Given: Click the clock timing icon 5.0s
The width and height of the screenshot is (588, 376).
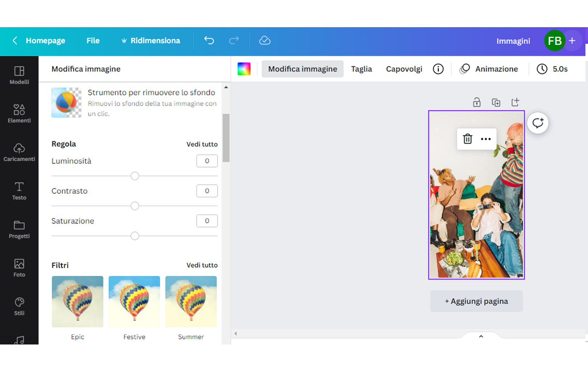Looking at the screenshot, I should 542,69.
